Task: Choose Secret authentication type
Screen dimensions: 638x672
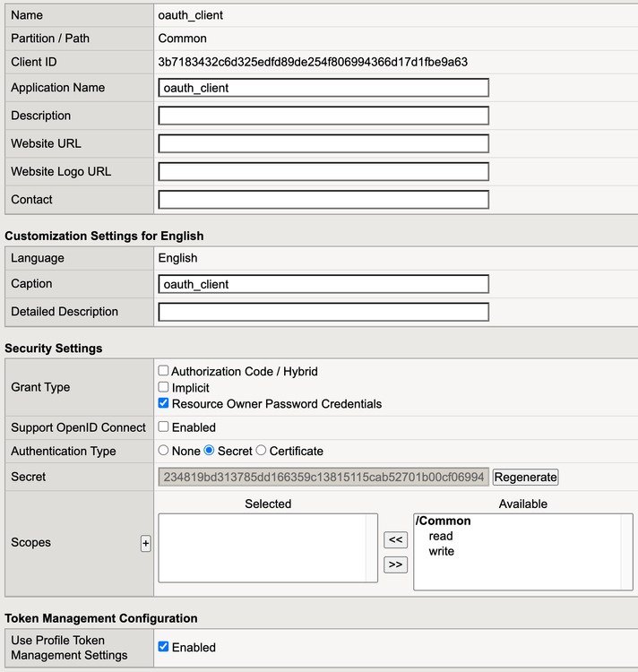Action: coord(211,451)
